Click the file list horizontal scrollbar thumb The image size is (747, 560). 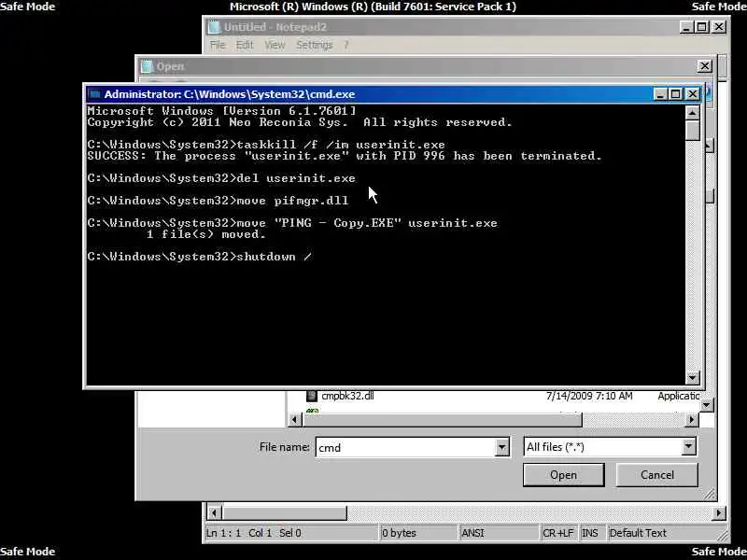coord(443,419)
